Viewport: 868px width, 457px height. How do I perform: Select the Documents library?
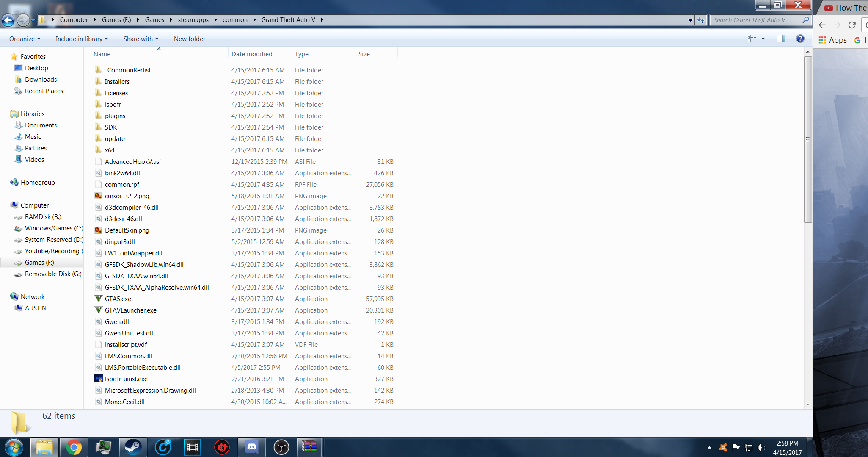coord(41,125)
